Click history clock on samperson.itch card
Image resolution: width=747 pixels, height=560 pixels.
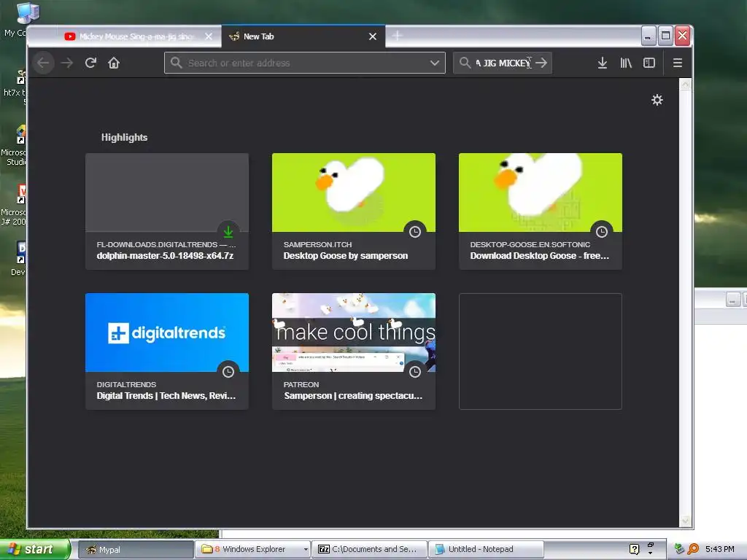pyautogui.click(x=415, y=232)
